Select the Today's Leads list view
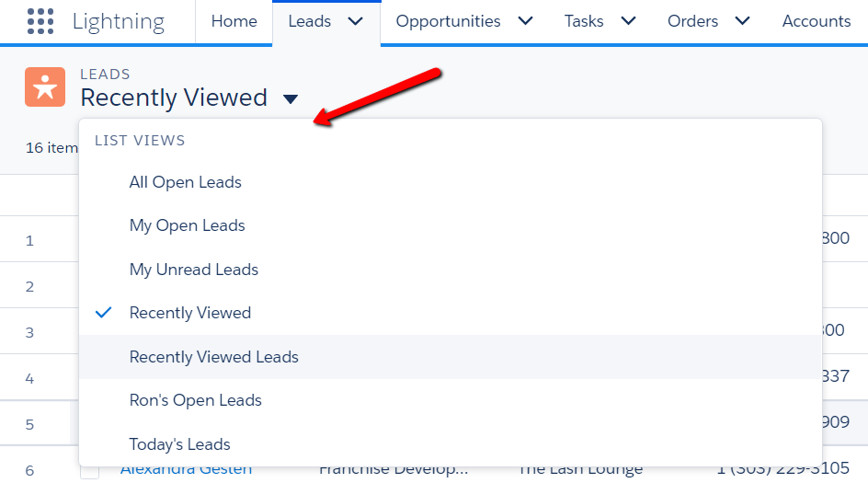The width and height of the screenshot is (868, 483). point(450,444)
